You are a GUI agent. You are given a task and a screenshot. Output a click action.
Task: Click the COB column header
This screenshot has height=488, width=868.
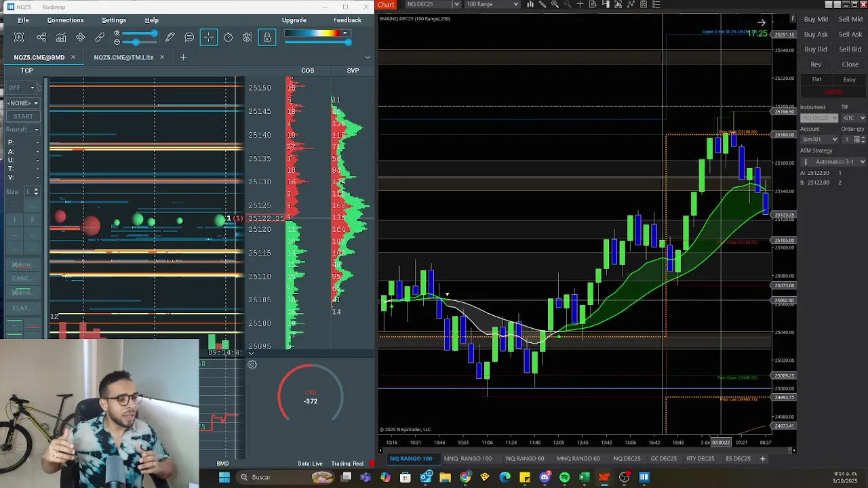(x=308, y=70)
